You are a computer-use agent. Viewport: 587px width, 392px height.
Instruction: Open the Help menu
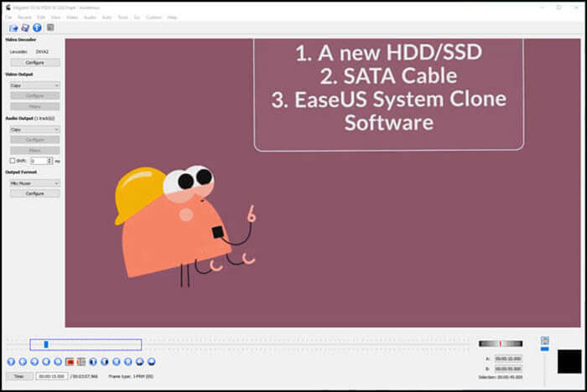click(x=172, y=18)
